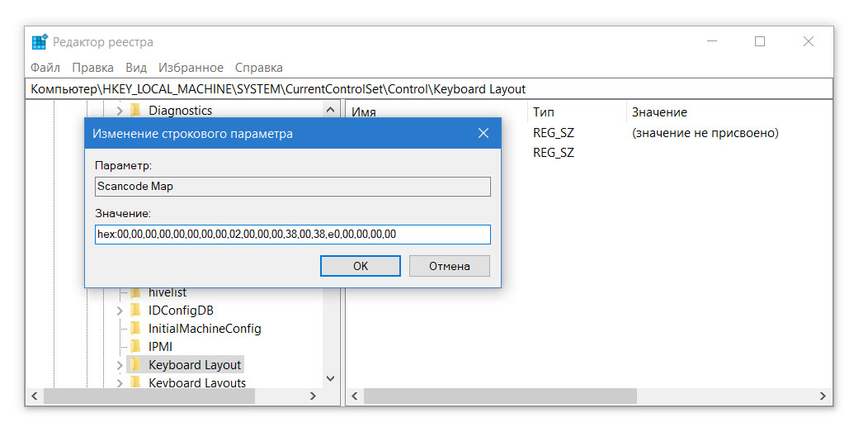Select the InitialMachineConfig folder icon
The height and width of the screenshot is (446, 868).
coord(135,329)
